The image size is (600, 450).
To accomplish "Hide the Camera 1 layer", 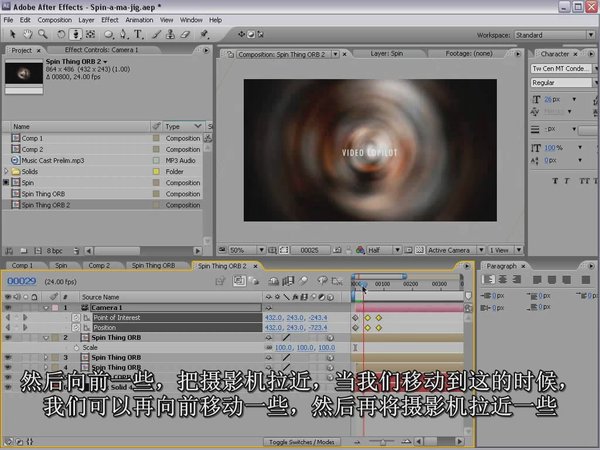I will point(8,308).
